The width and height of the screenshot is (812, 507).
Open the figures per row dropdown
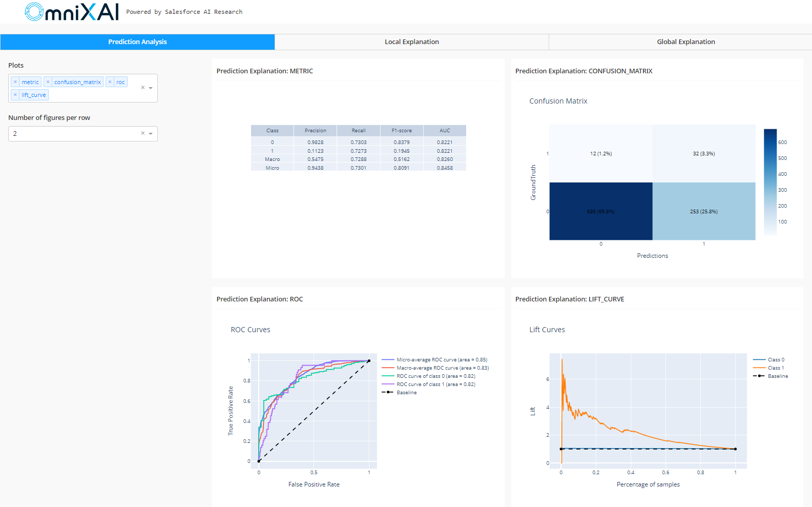point(151,134)
